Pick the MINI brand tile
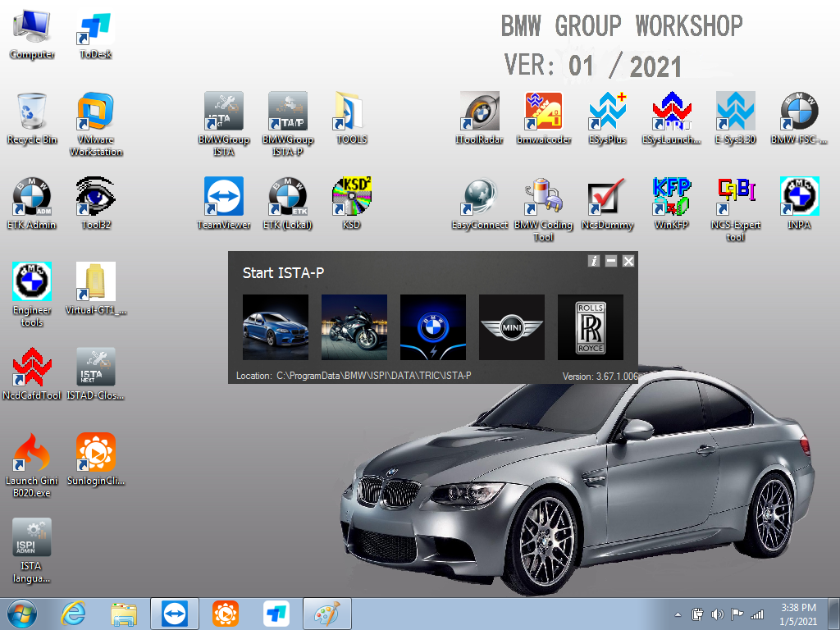The width and height of the screenshot is (840, 630). [x=512, y=327]
